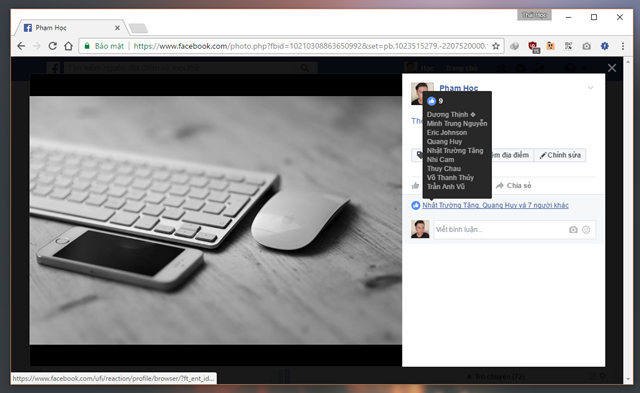Go back with the browser back arrow

(x=21, y=46)
